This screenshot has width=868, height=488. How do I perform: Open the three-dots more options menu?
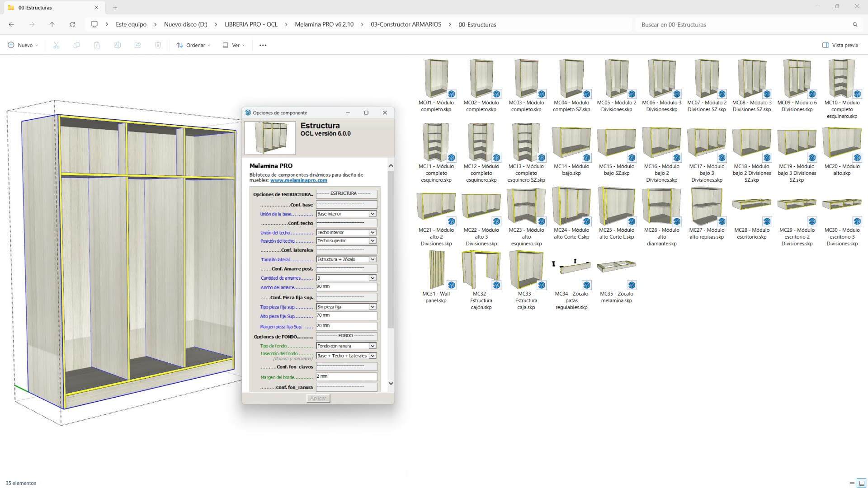[263, 45]
